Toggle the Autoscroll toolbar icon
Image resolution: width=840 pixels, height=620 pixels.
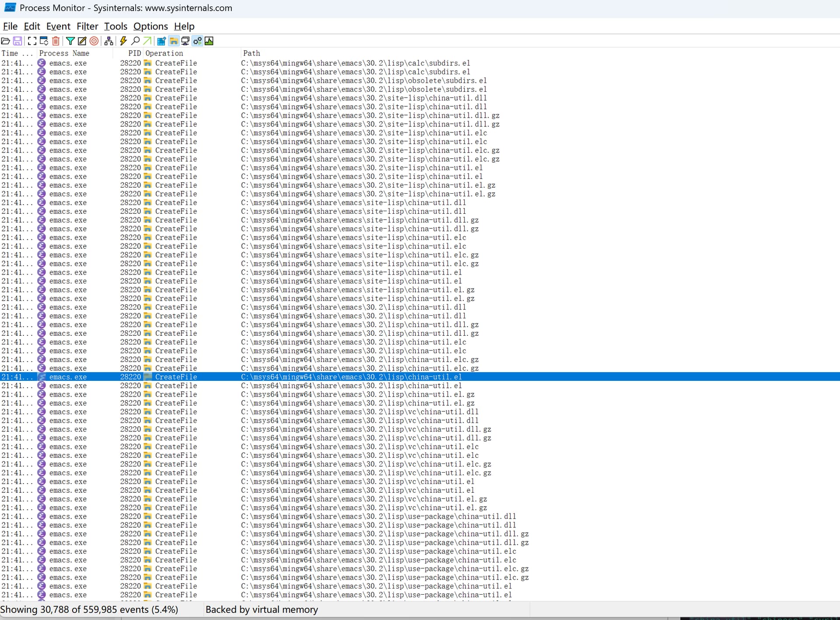coord(44,41)
